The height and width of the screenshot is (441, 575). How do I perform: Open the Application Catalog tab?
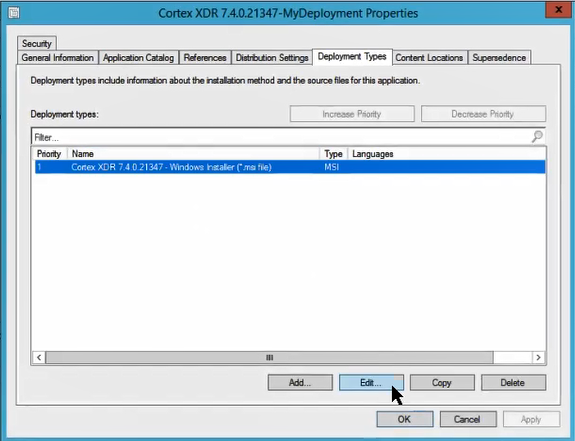pos(138,58)
